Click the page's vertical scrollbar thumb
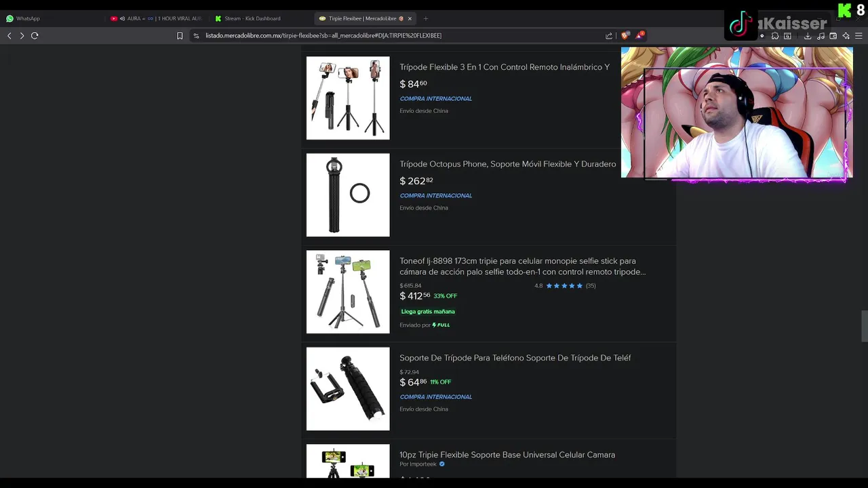This screenshot has width=868, height=488. tap(864, 327)
